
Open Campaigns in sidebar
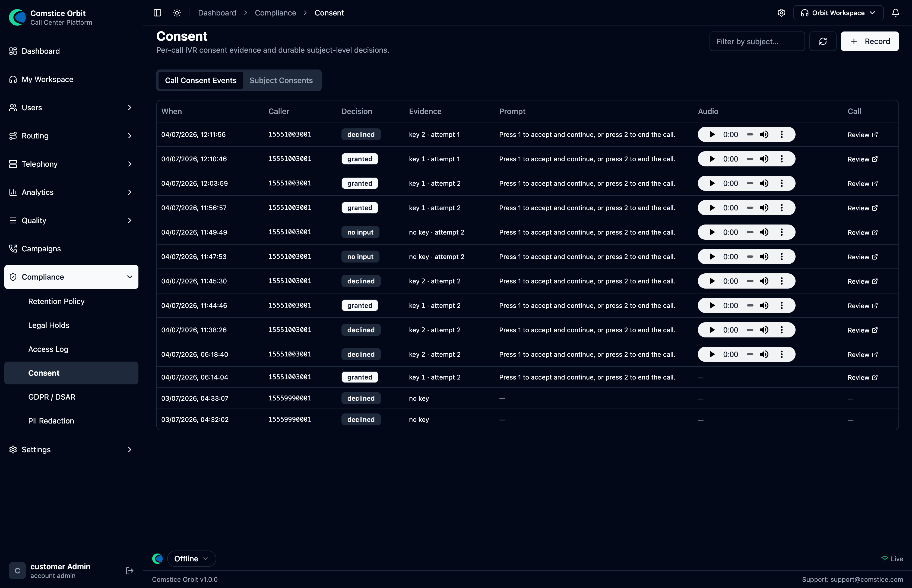click(71, 249)
